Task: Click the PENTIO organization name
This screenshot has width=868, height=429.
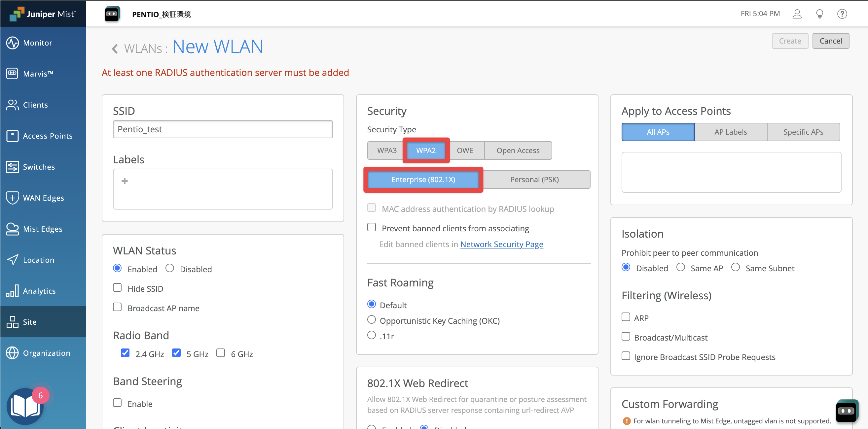Action: [x=161, y=14]
